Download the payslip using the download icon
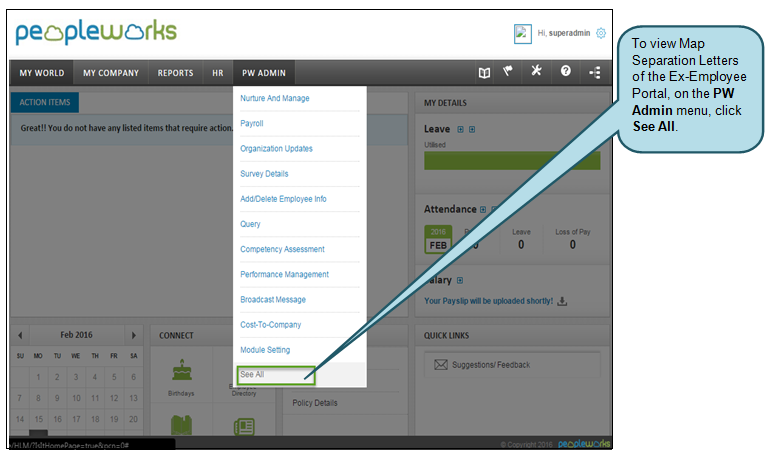This screenshot has width=768, height=454. (562, 301)
